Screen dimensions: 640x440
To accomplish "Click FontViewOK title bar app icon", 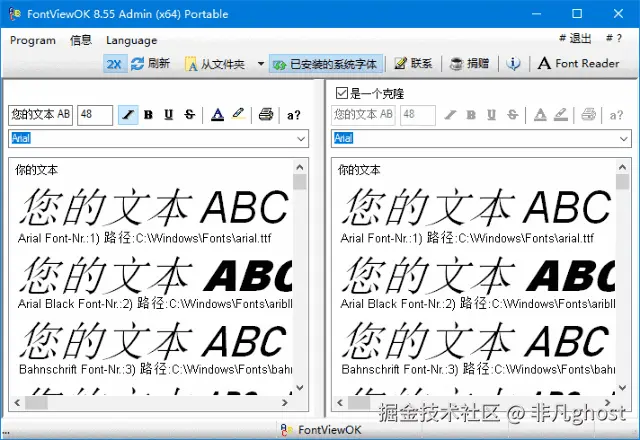I will (15, 14).
